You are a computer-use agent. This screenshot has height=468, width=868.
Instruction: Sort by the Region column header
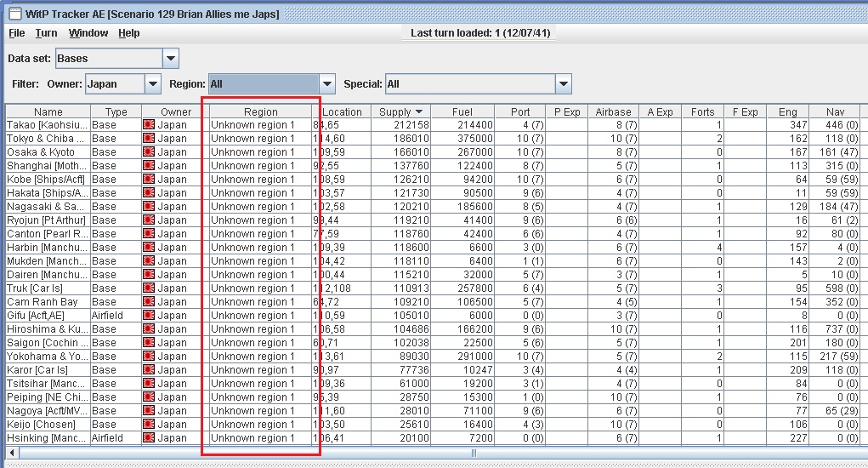tap(261, 111)
